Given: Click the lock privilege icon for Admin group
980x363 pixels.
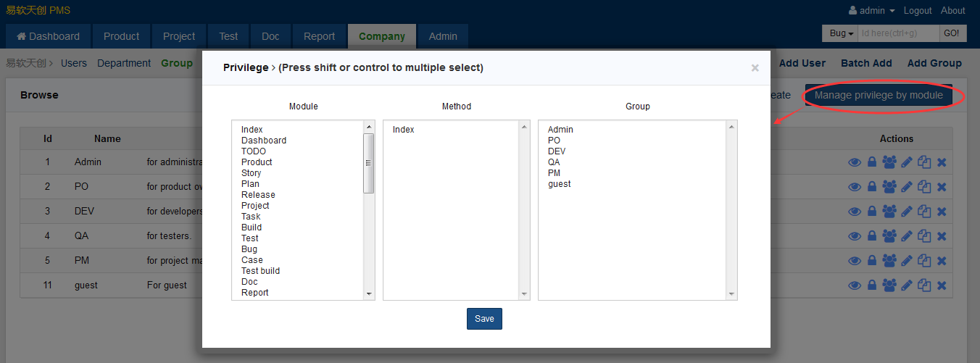Looking at the screenshot, I should (x=872, y=162).
